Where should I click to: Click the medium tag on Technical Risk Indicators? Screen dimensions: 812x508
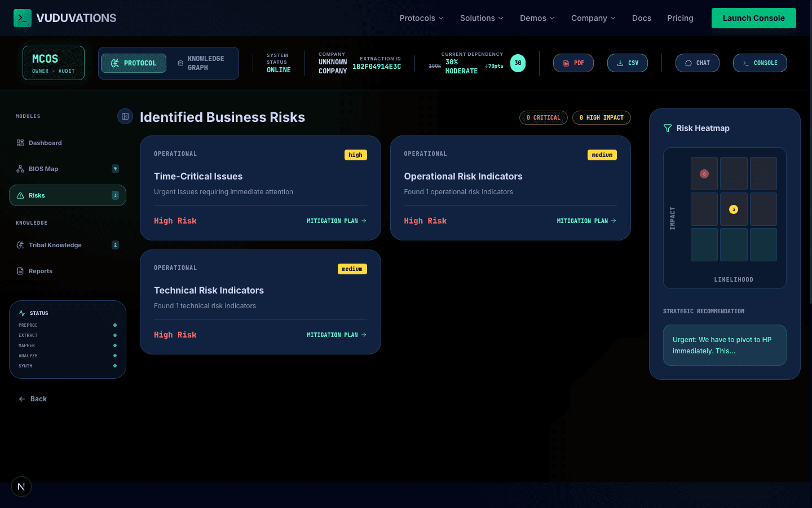pos(352,269)
